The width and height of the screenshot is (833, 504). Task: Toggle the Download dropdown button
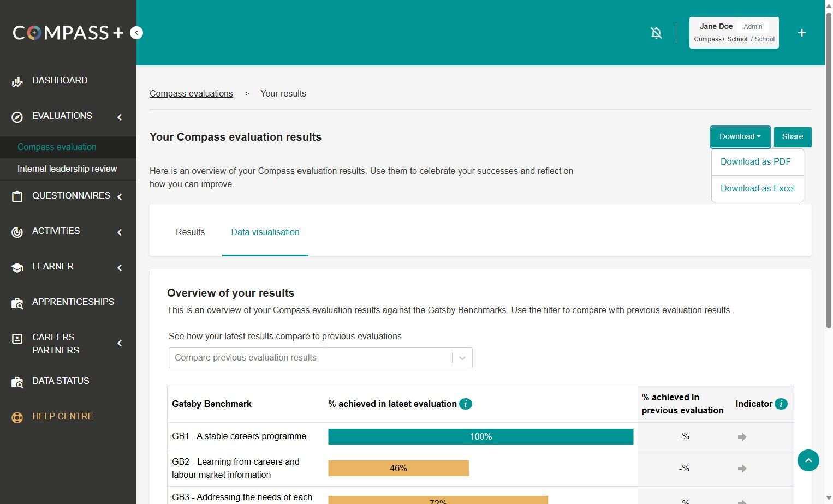(x=740, y=137)
